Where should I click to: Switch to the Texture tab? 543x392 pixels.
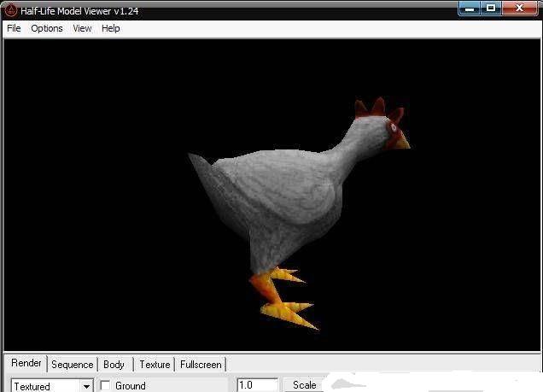155,365
